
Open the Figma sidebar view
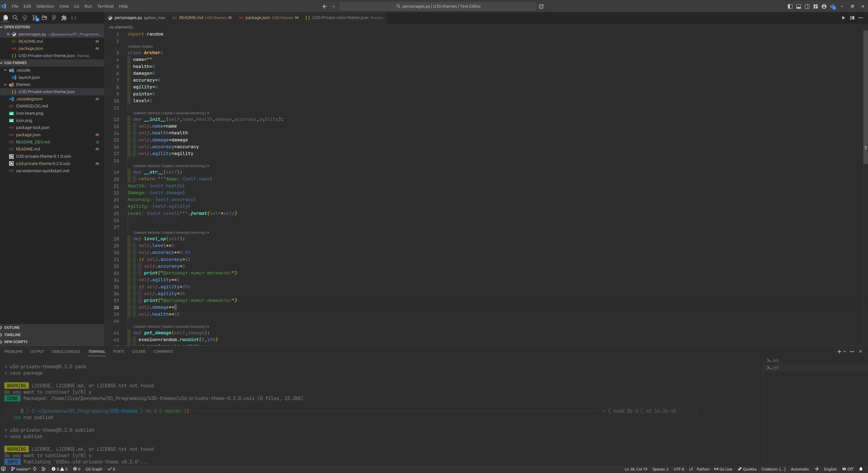coord(54,18)
